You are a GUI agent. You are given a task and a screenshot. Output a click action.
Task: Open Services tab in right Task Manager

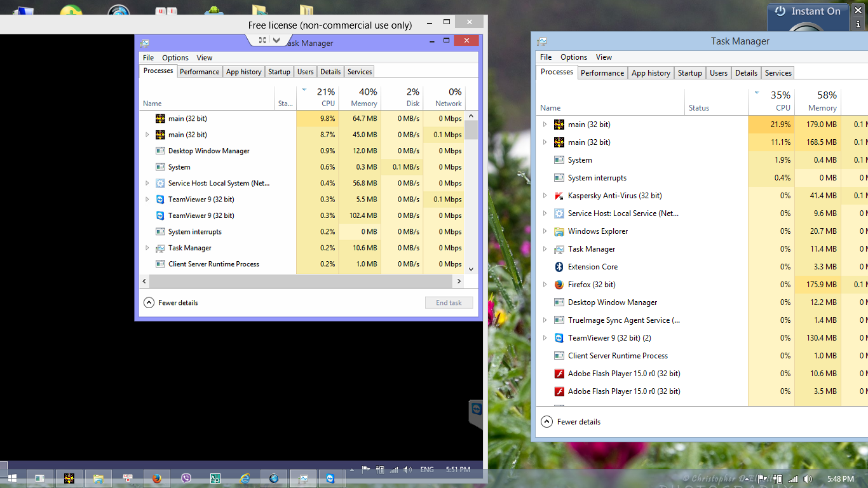click(778, 73)
